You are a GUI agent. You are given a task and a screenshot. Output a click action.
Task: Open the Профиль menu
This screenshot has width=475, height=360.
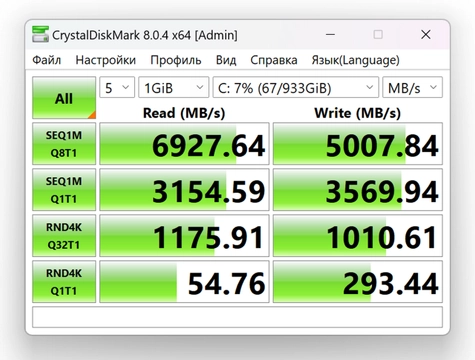[x=176, y=60]
